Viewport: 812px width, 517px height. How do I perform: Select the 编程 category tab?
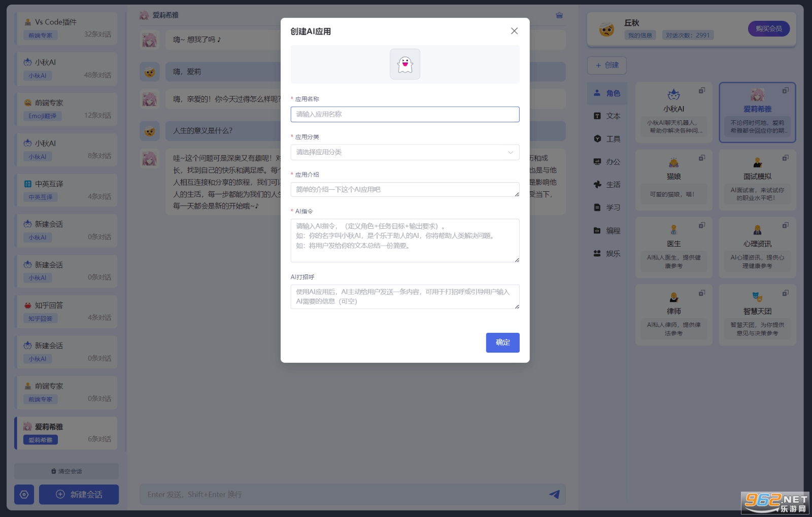(x=607, y=231)
